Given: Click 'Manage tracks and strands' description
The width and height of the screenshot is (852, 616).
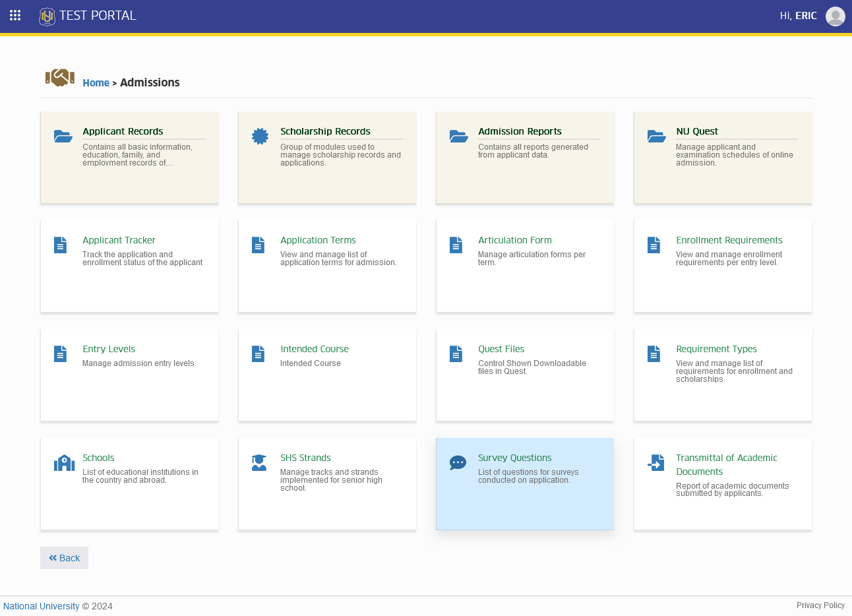Looking at the screenshot, I should click(331, 480).
